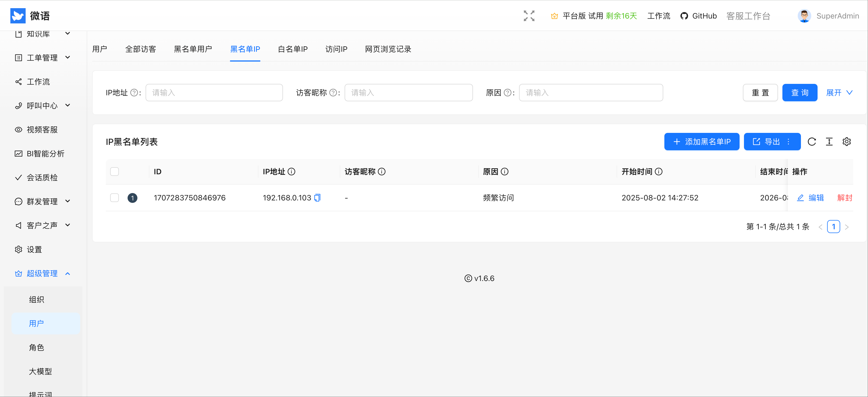Click the 工单管理 sidebar icon
Viewport: 868px width, 397px height.
19,58
